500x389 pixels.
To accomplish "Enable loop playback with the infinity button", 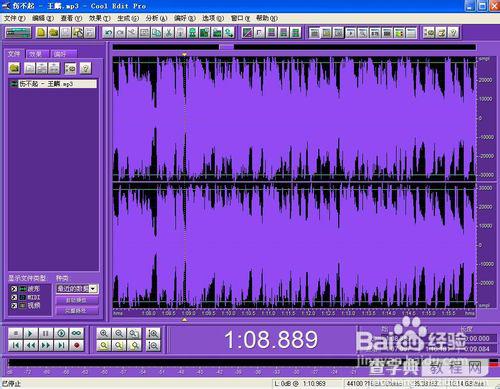I will (76, 333).
